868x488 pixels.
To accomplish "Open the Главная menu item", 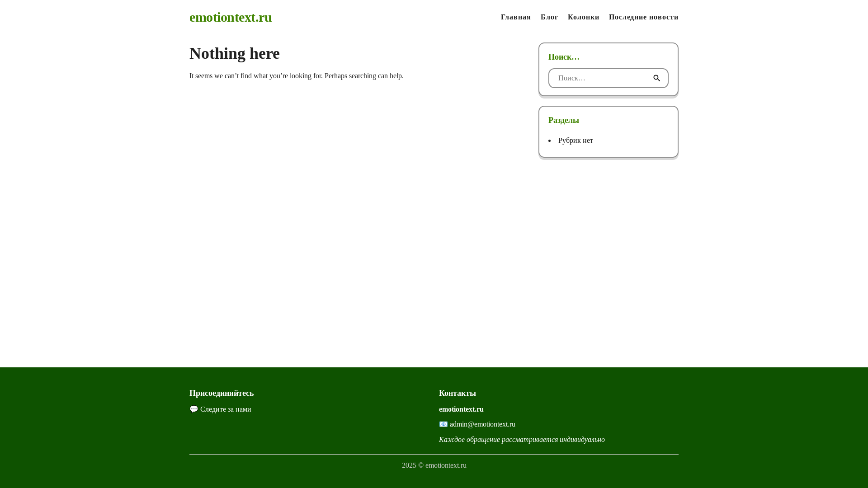I will [x=515, y=17].
